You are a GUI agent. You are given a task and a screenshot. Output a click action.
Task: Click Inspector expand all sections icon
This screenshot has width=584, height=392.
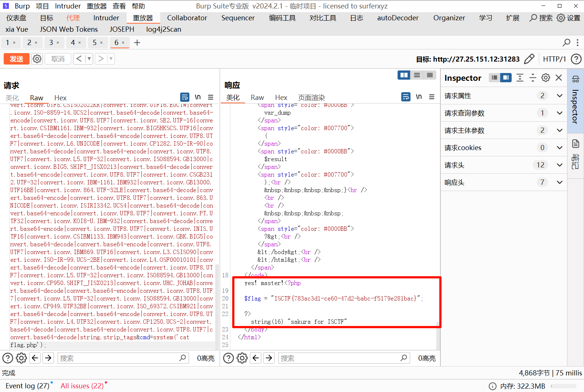pyautogui.click(x=520, y=77)
